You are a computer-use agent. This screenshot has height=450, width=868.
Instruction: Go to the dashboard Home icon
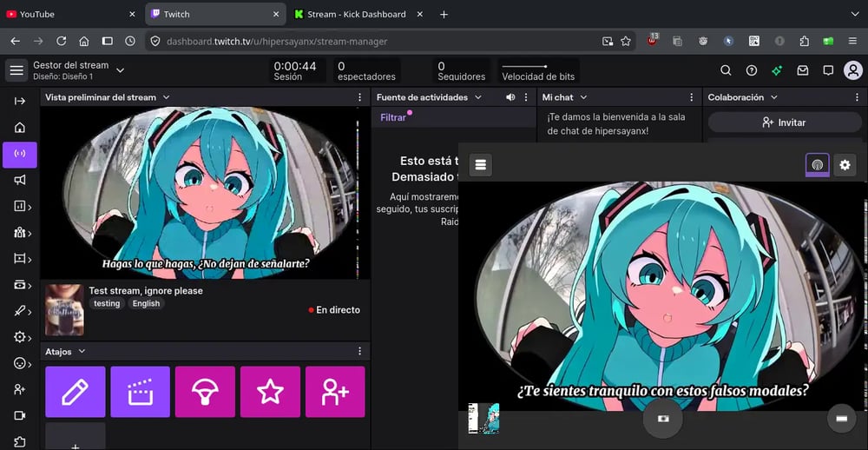(20, 128)
